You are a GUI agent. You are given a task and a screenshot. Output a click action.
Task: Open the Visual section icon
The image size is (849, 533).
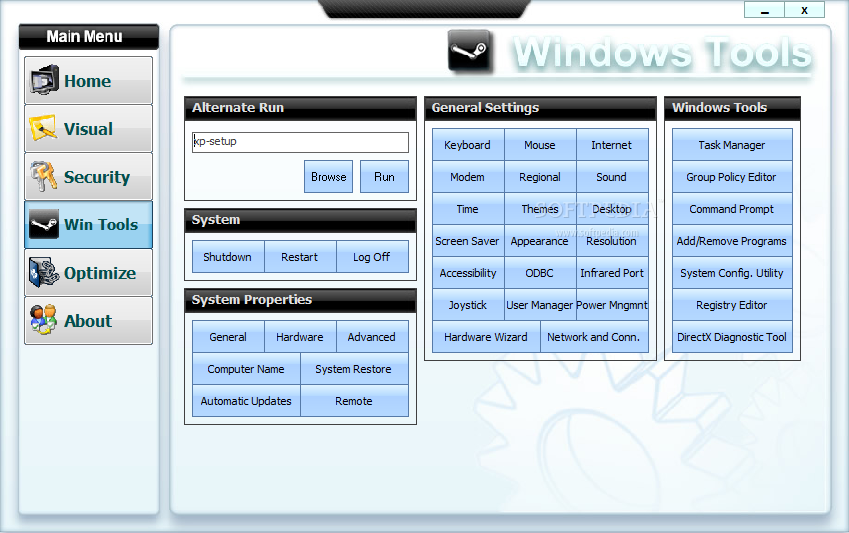pyautogui.click(x=44, y=128)
